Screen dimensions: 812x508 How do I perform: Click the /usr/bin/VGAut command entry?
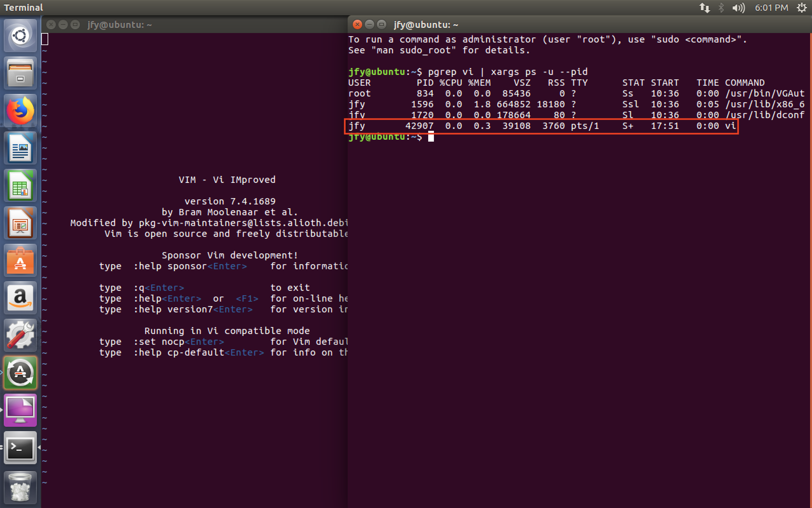click(x=765, y=93)
